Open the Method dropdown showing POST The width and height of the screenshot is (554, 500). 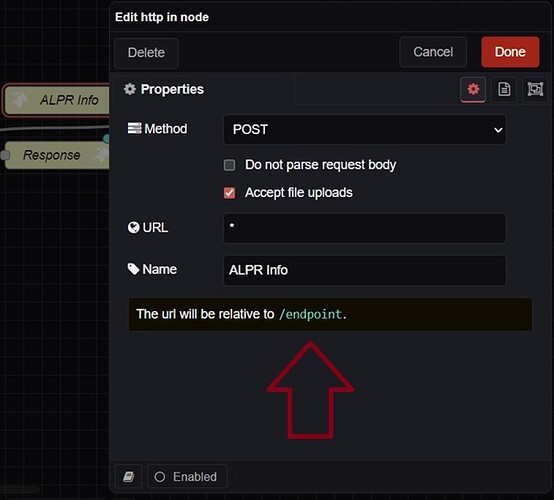365,129
